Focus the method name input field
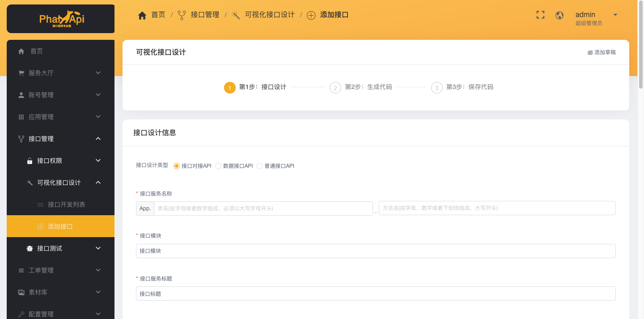 pyautogui.click(x=497, y=208)
